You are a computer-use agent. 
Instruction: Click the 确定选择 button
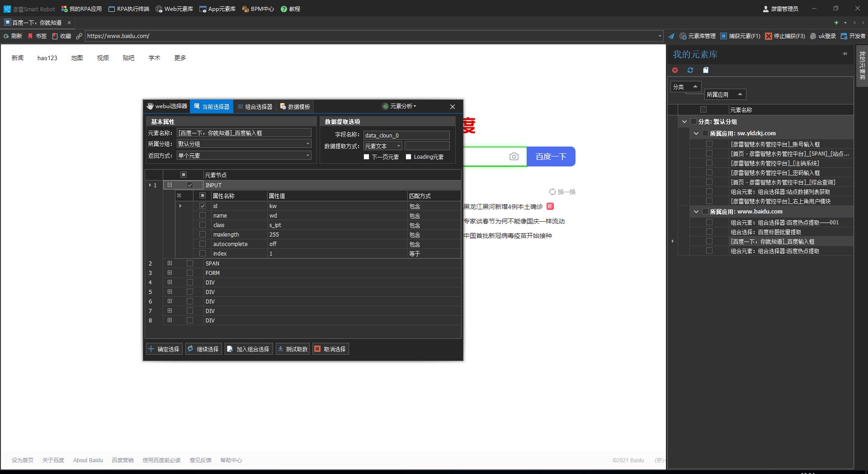click(x=164, y=349)
